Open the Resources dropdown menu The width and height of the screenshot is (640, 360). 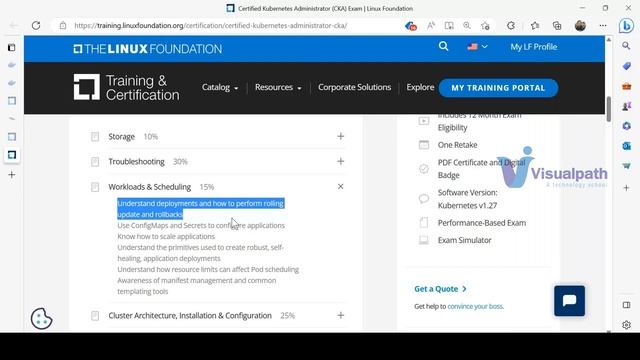tap(278, 87)
